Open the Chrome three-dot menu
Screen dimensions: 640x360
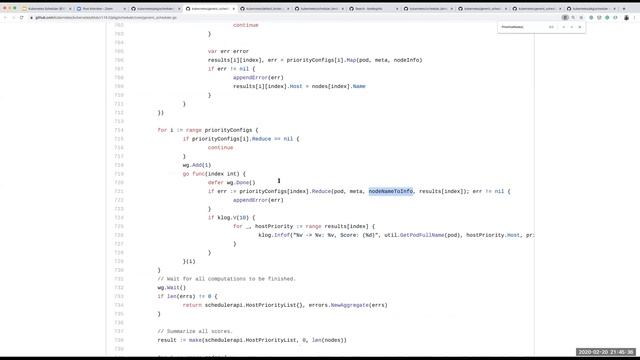pyautogui.click(x=634, y=18)
